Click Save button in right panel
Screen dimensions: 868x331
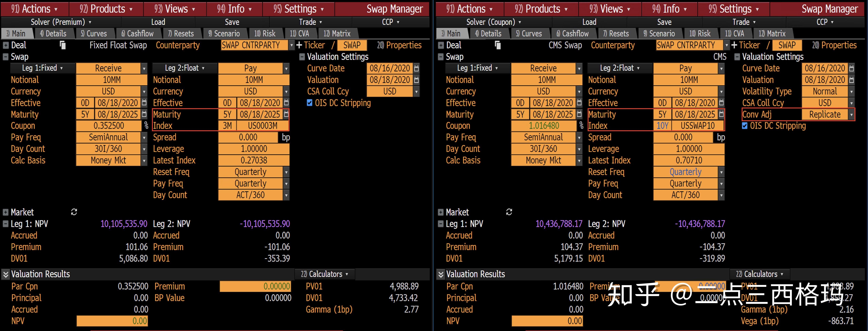point(664,22)
